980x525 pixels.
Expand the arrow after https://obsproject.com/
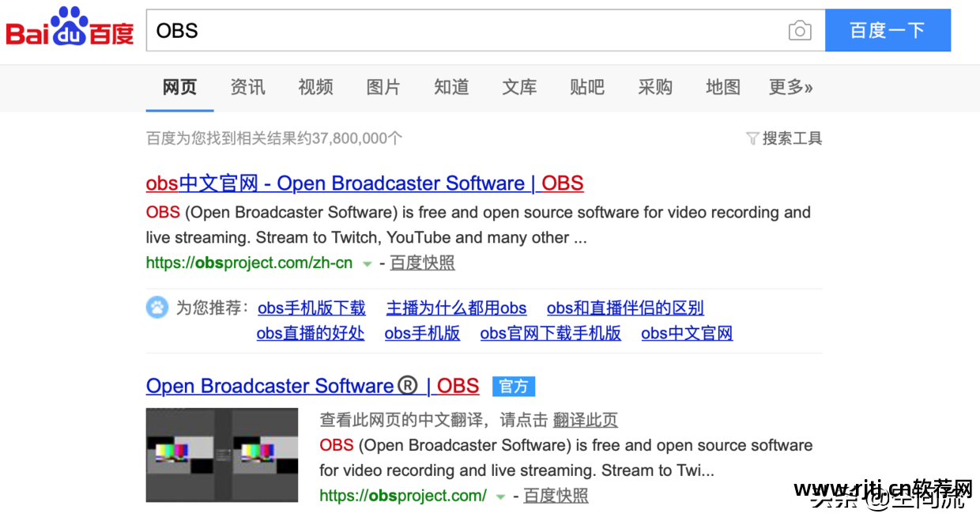[x=500, y=497]
